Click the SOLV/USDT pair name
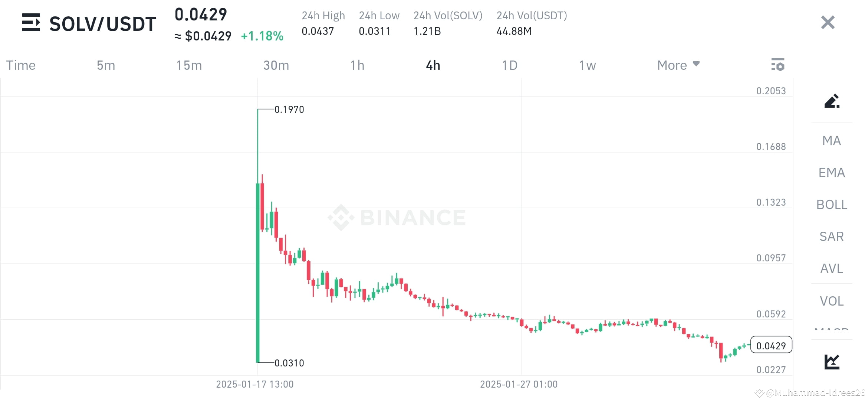The height and width of the screenshot is (401, 868). [103, 23]
